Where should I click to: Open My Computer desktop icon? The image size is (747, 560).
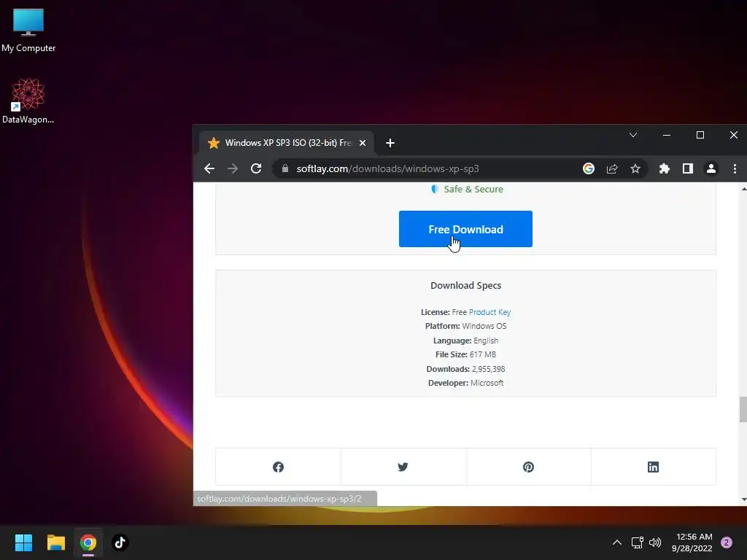tap(28, 31)
